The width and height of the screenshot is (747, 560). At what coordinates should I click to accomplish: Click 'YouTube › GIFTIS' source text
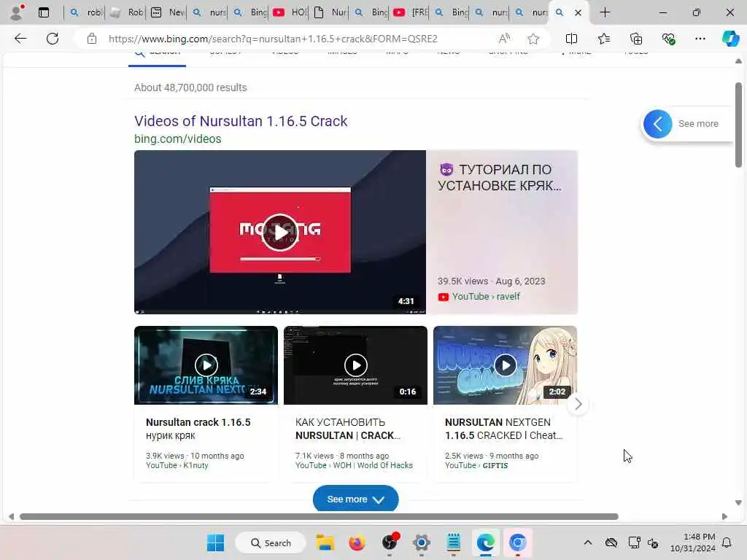pyautogui.click(x=476, y=465)
